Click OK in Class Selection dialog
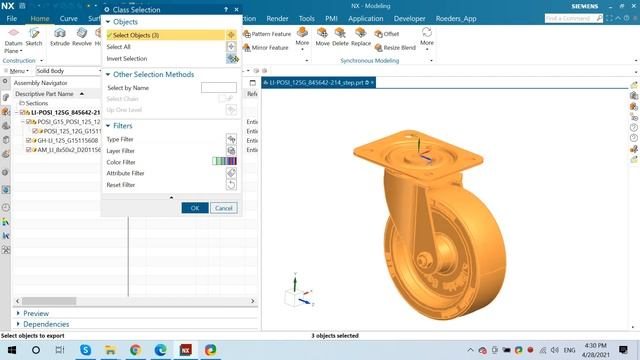The height and width of the screenshot is (360, 640). click(x=195, y=208)
